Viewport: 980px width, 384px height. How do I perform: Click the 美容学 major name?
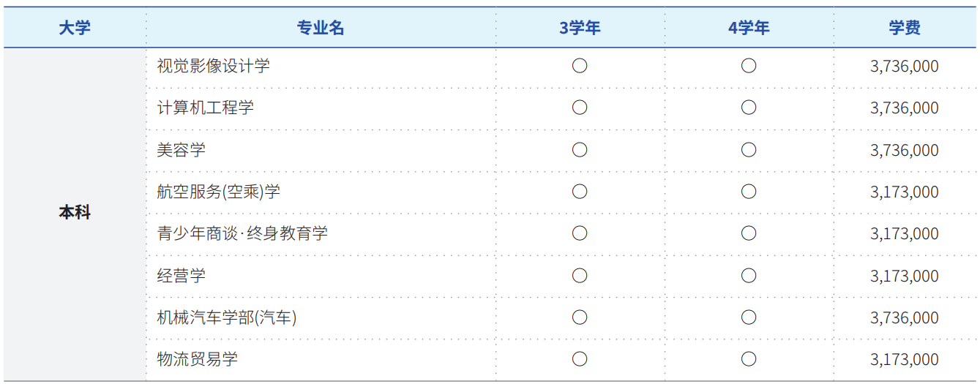(x=182, y=150)
